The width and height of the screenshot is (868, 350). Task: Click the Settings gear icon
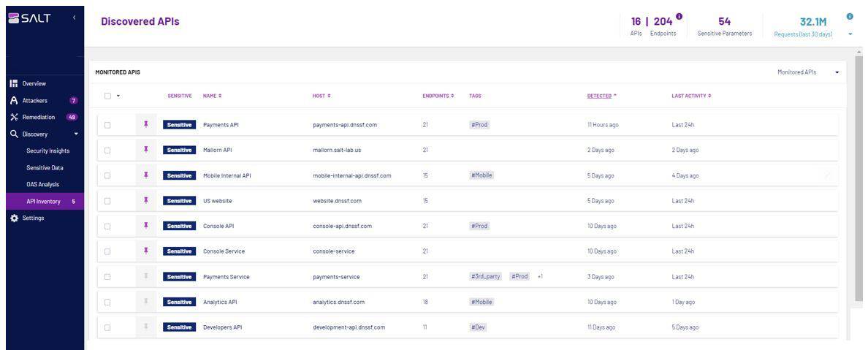pos(12,218)
